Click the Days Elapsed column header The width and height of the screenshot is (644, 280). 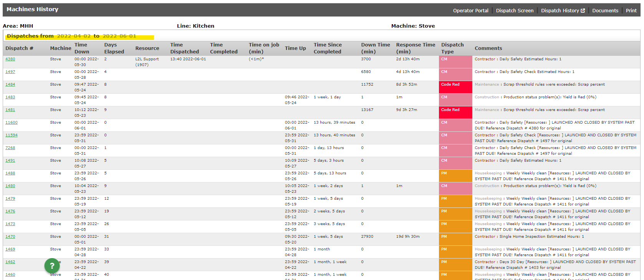pyautogui.click(x=114, y=48)
